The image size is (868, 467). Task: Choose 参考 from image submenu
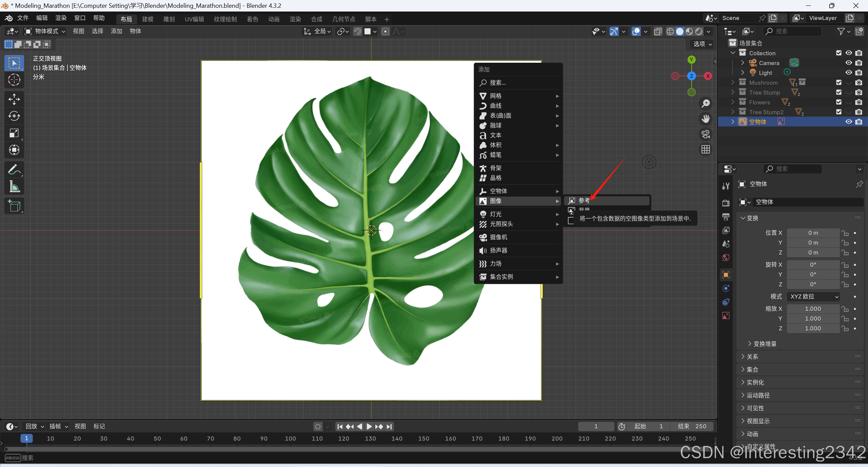point(584,200)
